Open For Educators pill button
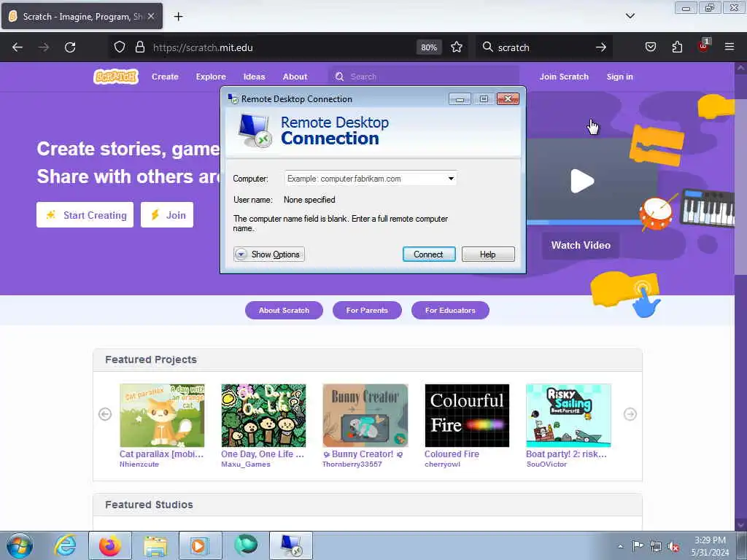 pyautogui.click(x=450, y=311)
